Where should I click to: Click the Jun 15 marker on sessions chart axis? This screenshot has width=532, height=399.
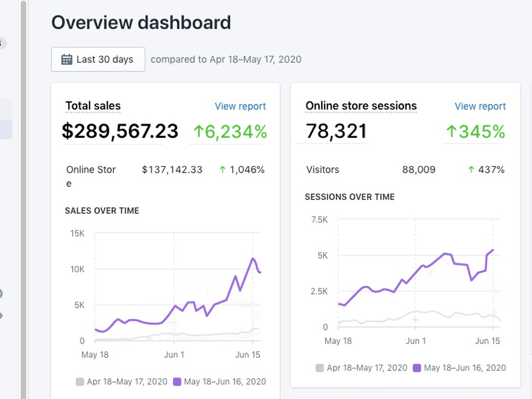click(487, 341)
